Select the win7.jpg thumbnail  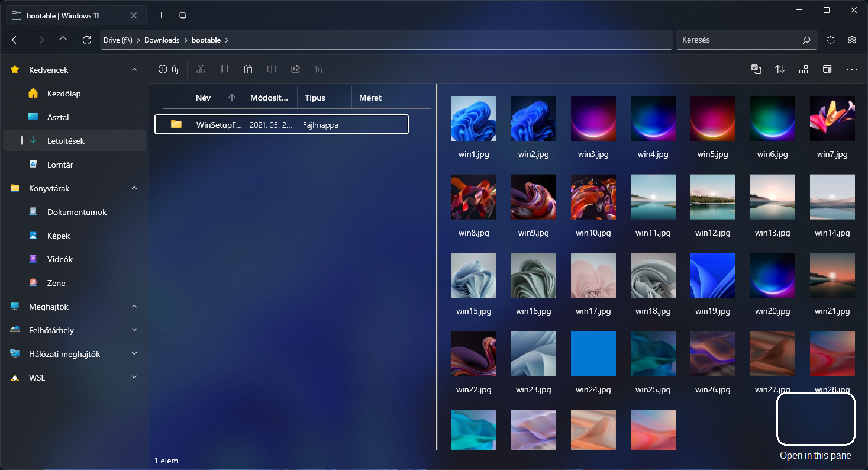(832, 118)
